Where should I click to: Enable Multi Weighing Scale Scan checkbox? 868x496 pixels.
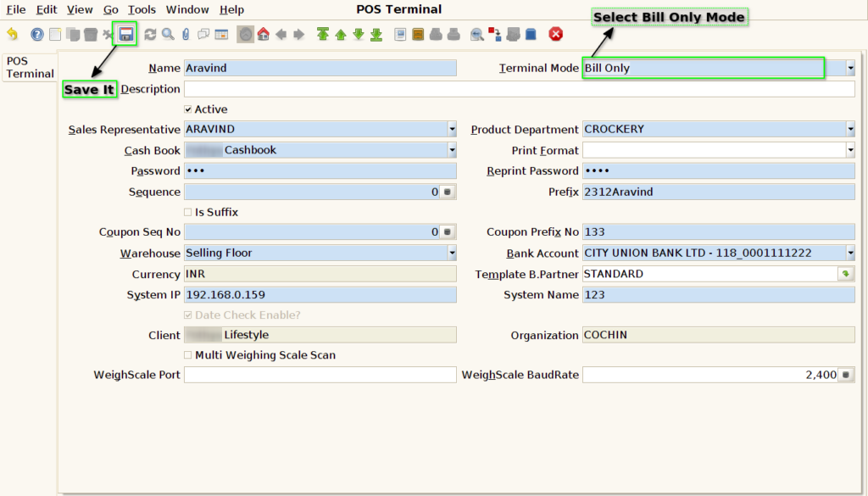click(x=188, y=355)
